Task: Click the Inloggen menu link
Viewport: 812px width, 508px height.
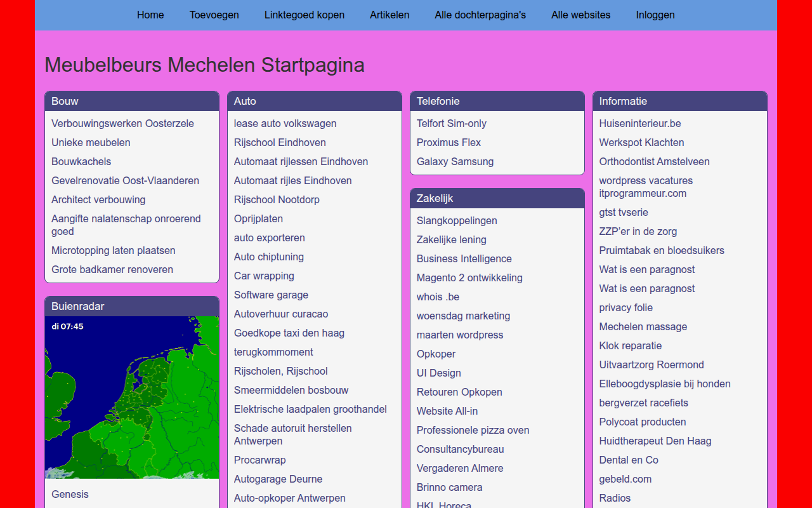Action: pos(655,15)
